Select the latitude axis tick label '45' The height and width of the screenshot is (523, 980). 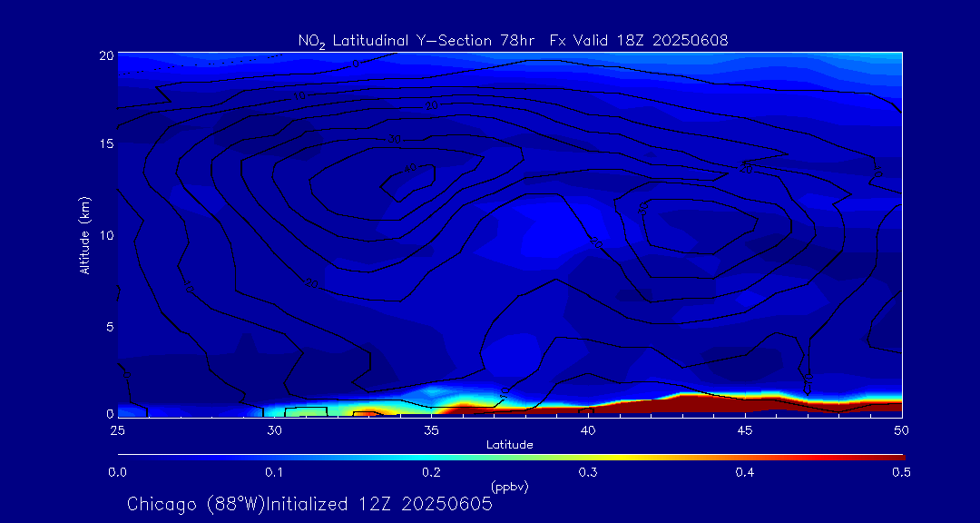[745, 429]
